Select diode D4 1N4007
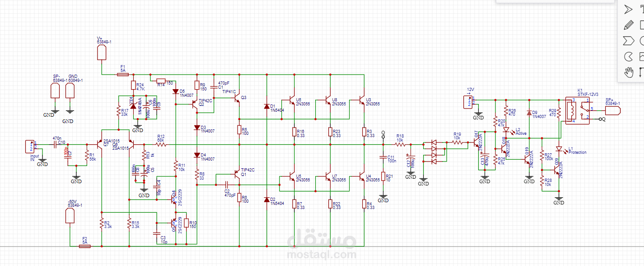The width and height of the screenshot is (644, 266). coord(197,155)
